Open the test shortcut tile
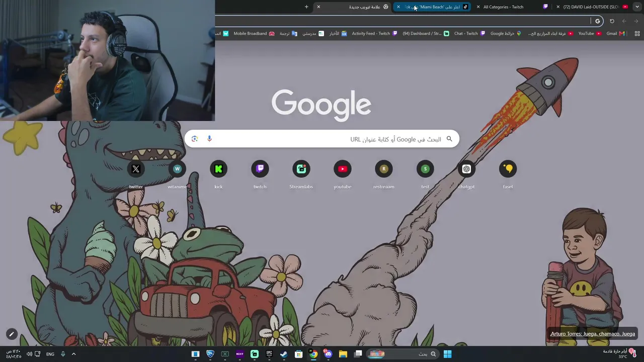This screenshot has height=362, width=644. tap(425, 175)
